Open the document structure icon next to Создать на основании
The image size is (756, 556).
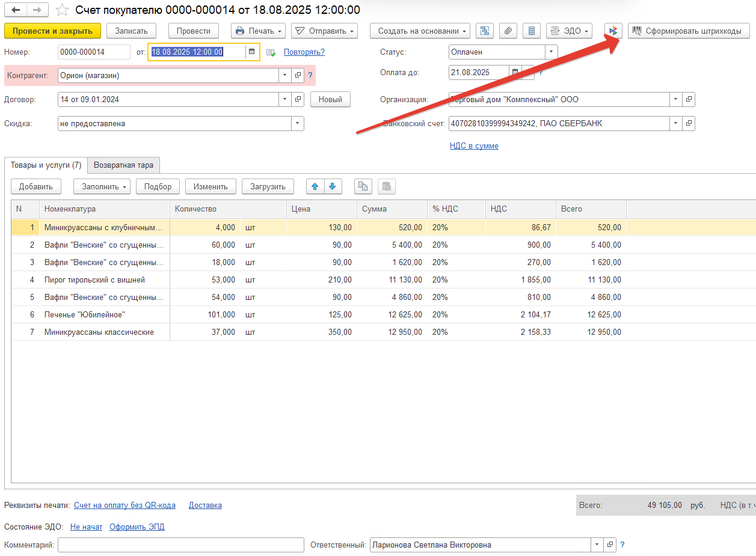click(485, 31)
